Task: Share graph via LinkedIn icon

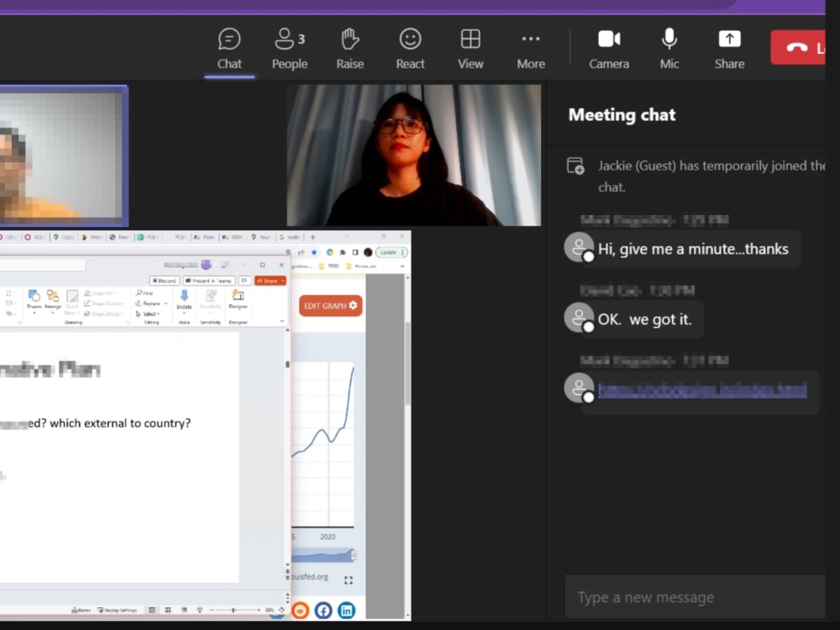Action: tap(347, 611)
